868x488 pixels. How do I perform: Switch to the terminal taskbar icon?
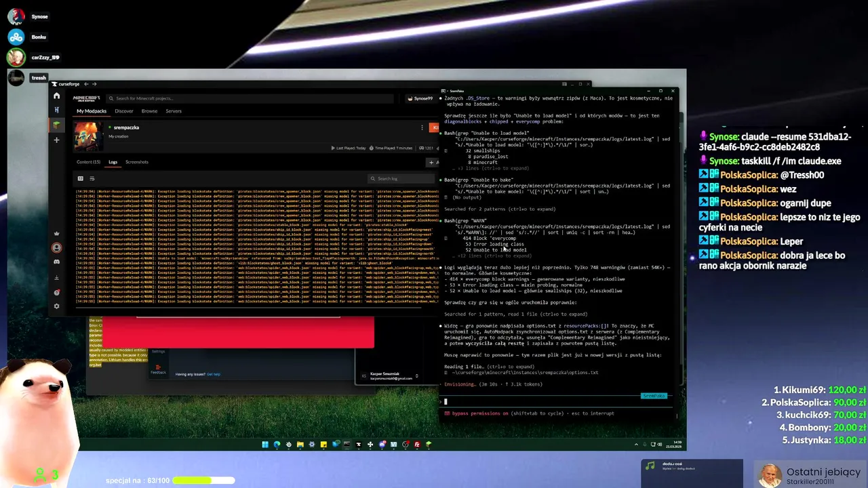click(347, 445)
